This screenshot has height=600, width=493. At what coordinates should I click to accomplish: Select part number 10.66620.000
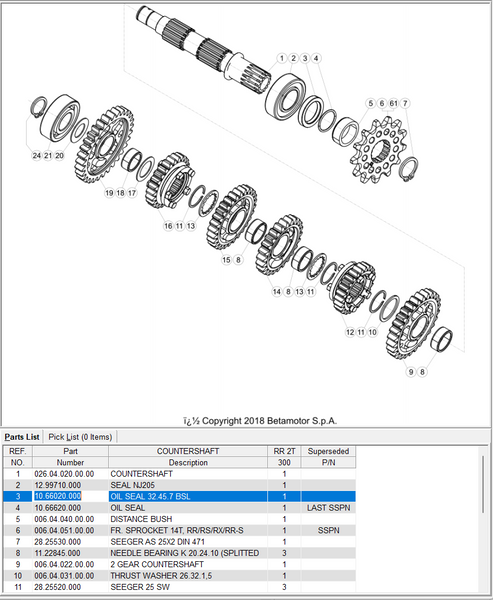coord(58,508)
